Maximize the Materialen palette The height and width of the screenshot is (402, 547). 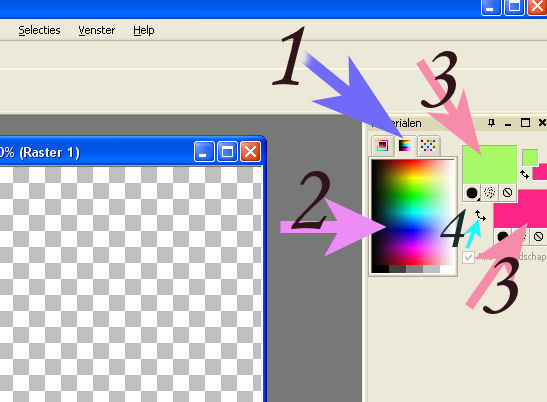(x=525, y=123)
